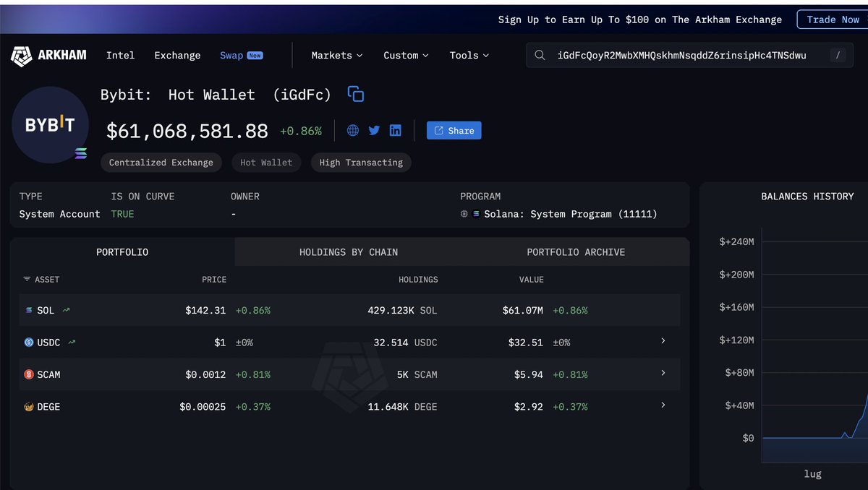
Task: Click the $0.00025 DEGE price
Action: coord(203,407)
